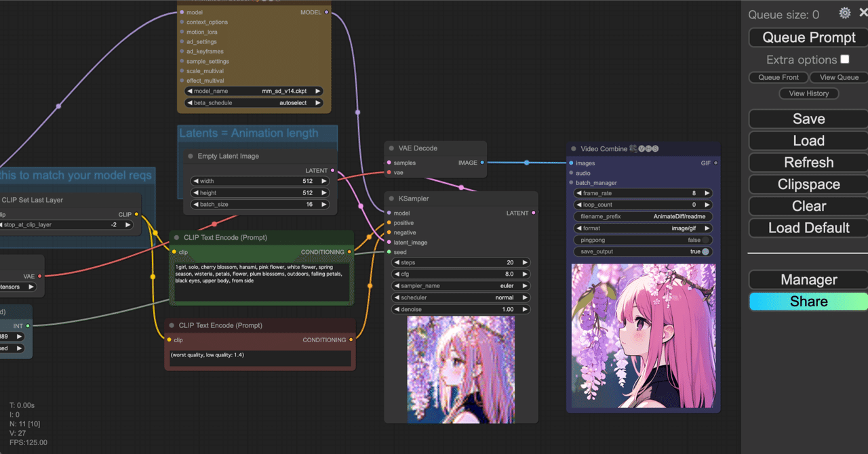Select the Share button
Viewport: 868px width, 454px height.
pos(808,301)
